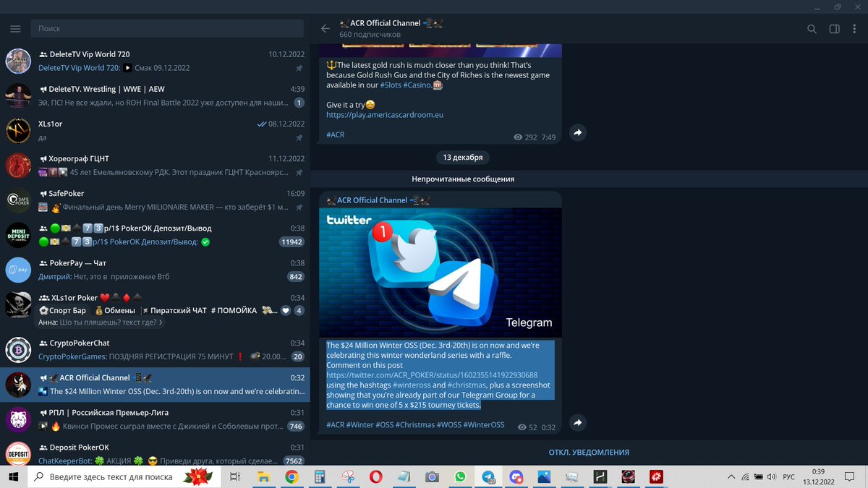Screen dimensions: 868x488
Task: Click the Поиск search field
Action: click(167, 29)
